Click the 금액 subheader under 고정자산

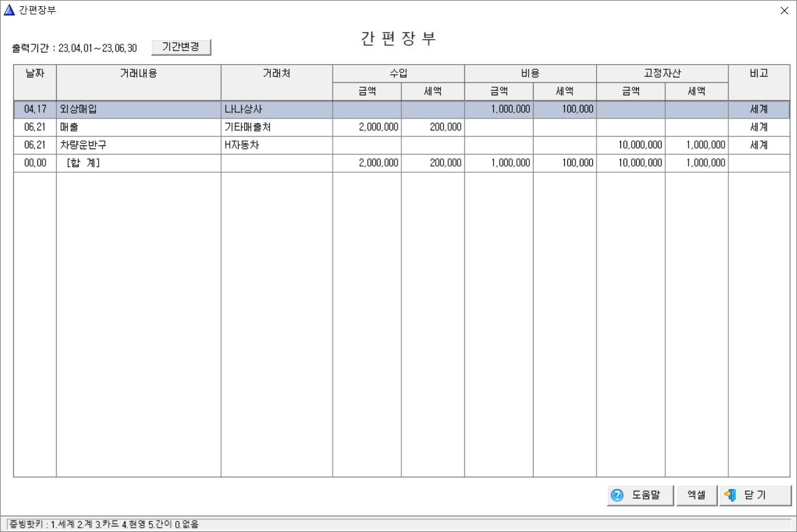point(631,91)
